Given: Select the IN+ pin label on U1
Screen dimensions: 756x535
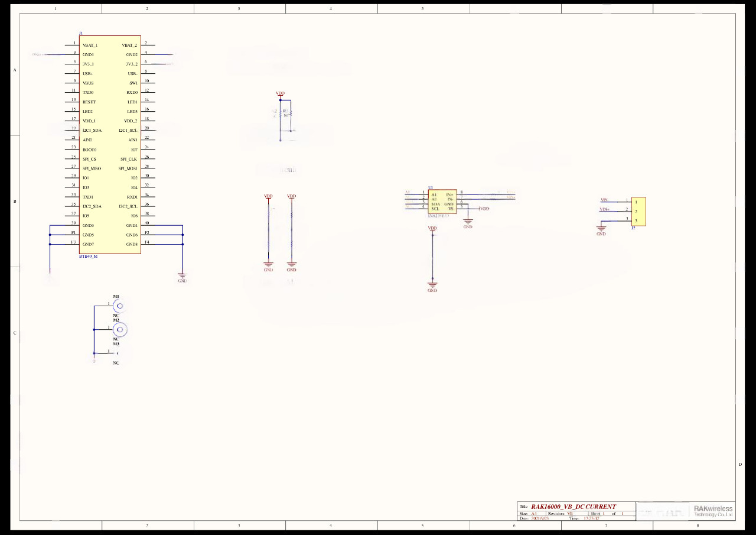Looking at the screenshot, I should click(450, 194).
